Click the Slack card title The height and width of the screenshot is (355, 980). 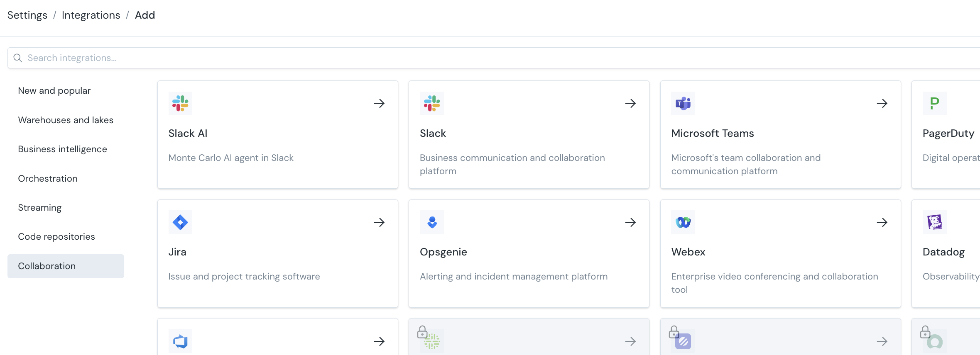coord(433,134)
